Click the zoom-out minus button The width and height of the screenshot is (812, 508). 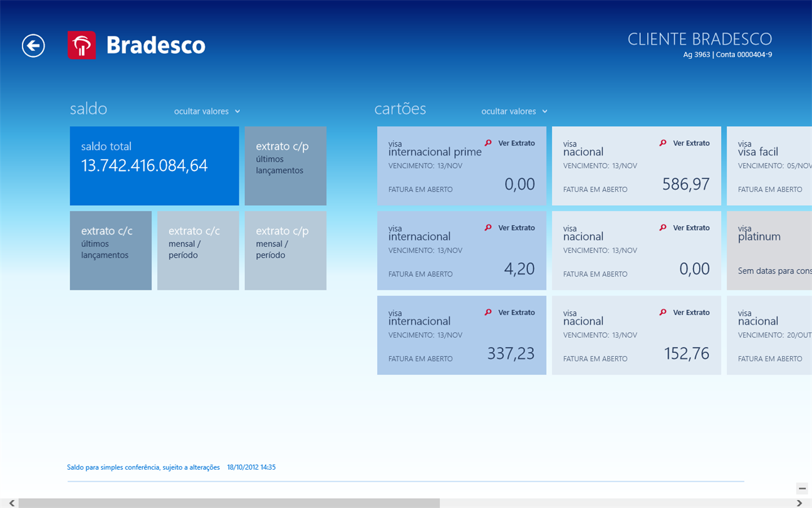pyautogui.click(x=802, y=488)
